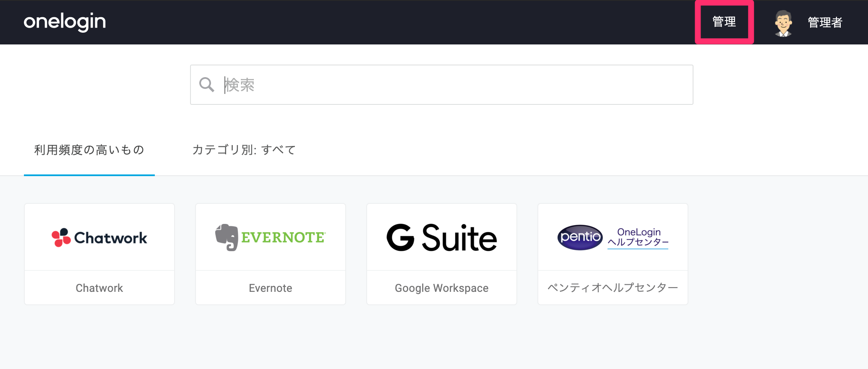The height and width of the screenshot is (369, 868).
Task: Launch the G Suite logo tile
Action: [442, 237]
